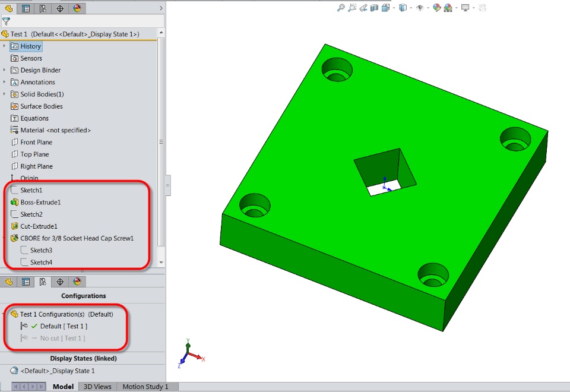Open View Orientation dropdown arrow

click(394, 8)
